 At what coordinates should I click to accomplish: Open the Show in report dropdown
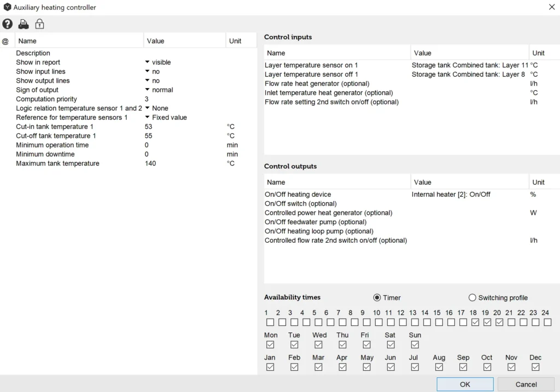click(148, 62)
